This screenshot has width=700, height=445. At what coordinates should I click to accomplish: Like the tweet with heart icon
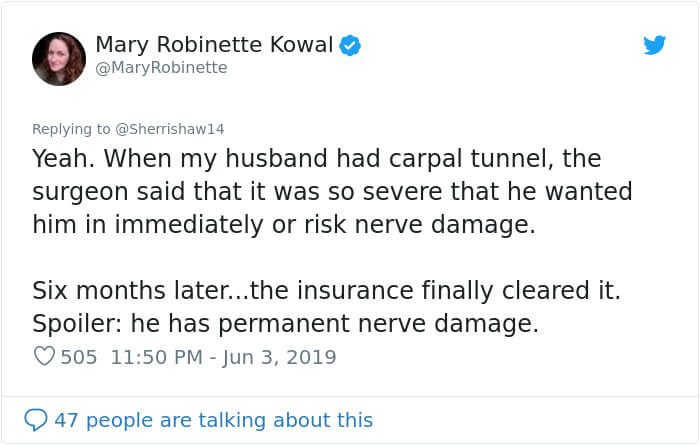point(43,357)
